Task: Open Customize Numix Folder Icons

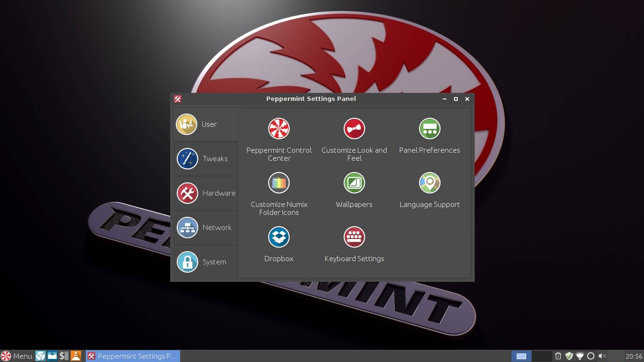Action: pyautogui.click(x=279, y=183)
